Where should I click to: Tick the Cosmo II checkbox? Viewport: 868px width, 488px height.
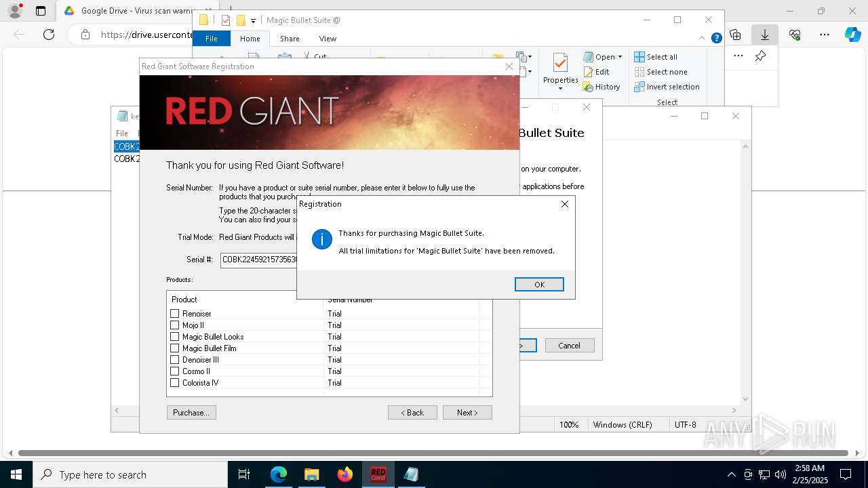click(175, 371)
